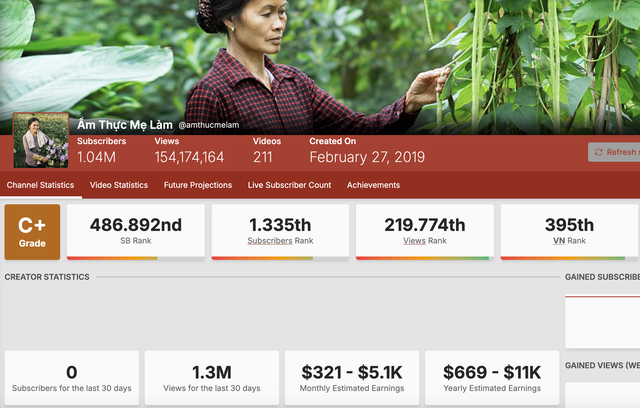
Task: Click the VN Rank label
Action: tap(569, 241)
